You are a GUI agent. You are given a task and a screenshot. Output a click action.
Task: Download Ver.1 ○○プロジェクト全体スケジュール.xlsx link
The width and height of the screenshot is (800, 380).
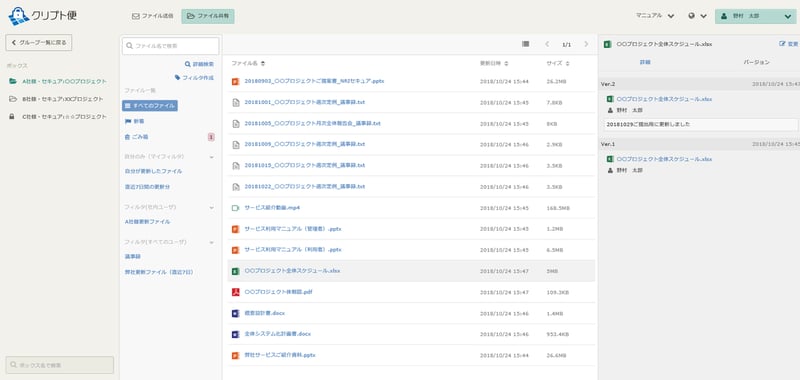tap(664, 159)
